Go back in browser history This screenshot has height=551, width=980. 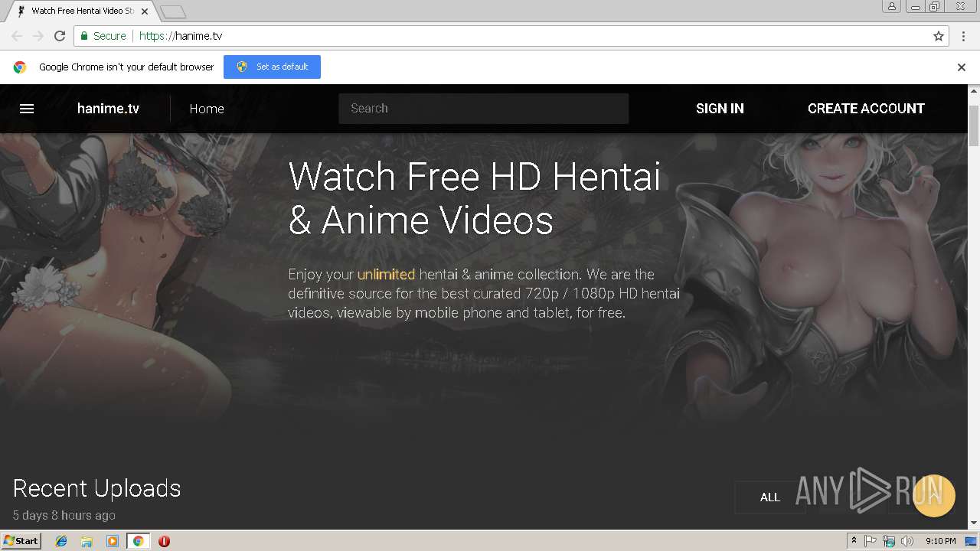point(17,36)
